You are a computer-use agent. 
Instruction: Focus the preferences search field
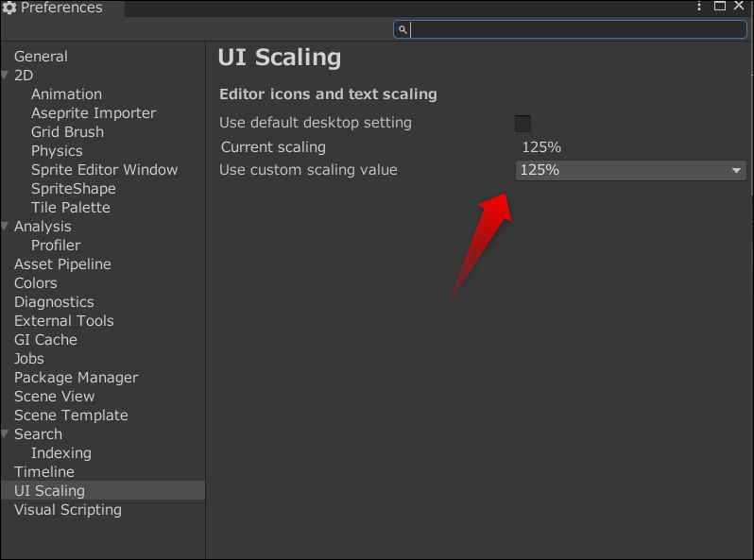coord(576,30)
